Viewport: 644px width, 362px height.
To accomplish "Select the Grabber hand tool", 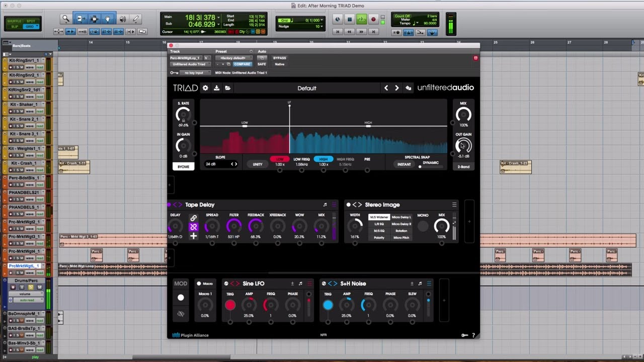I will click(108, 19).
